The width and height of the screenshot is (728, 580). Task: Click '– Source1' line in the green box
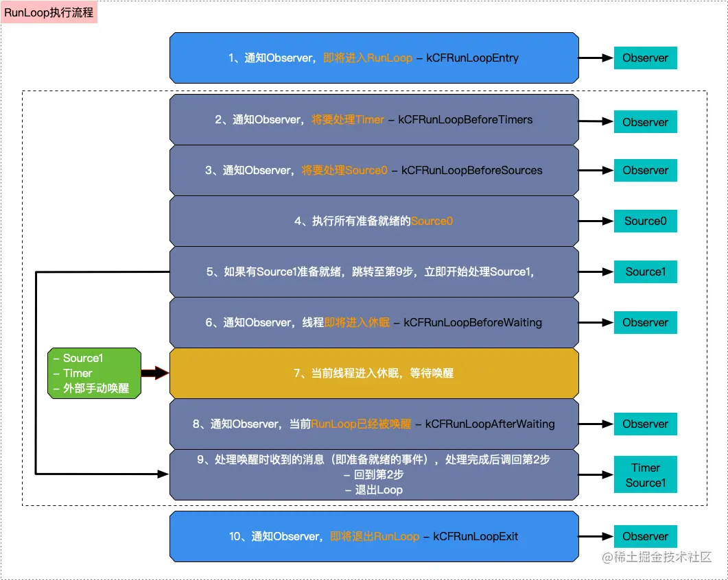pos(78,358)
